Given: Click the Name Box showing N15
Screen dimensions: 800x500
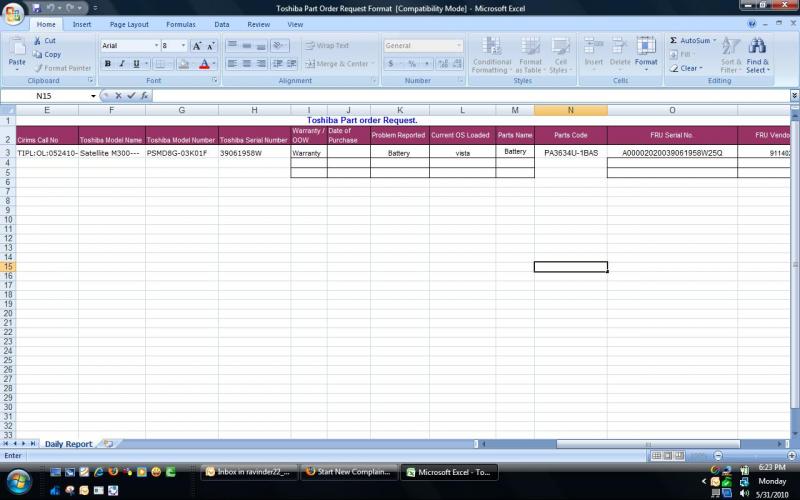Looking at the screenshot, I should click(x=44, y=96).
